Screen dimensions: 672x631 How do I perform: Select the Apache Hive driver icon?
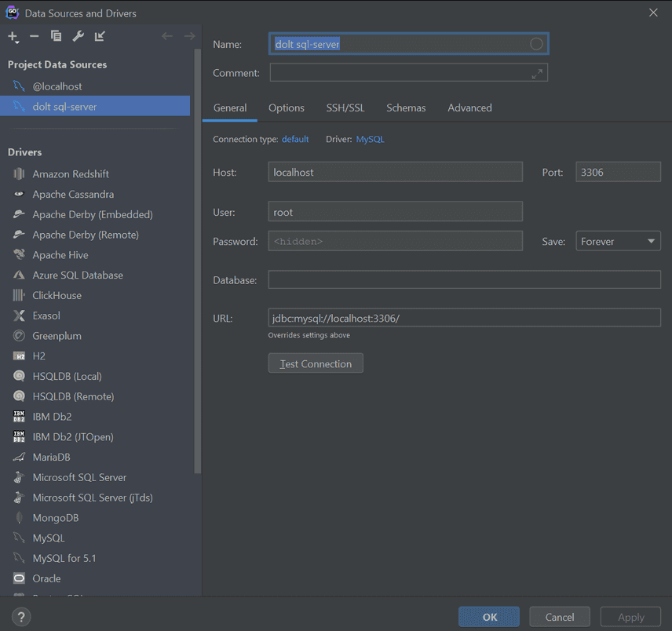click(x=19, y=254)
